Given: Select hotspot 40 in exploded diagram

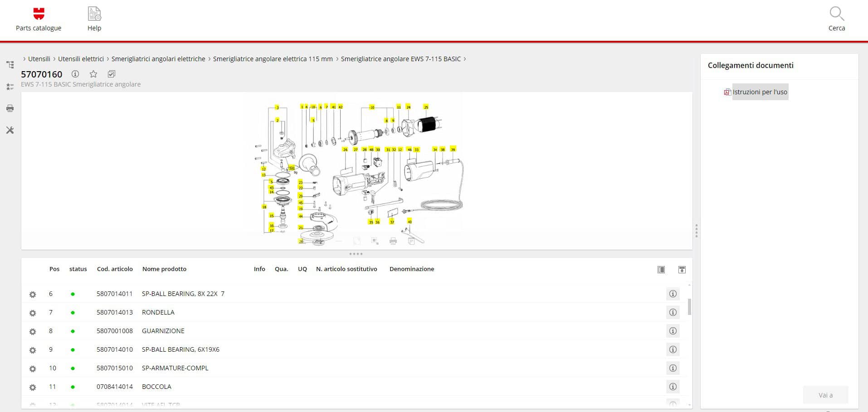Looking at the screenshot, I should tap(410, 222).
